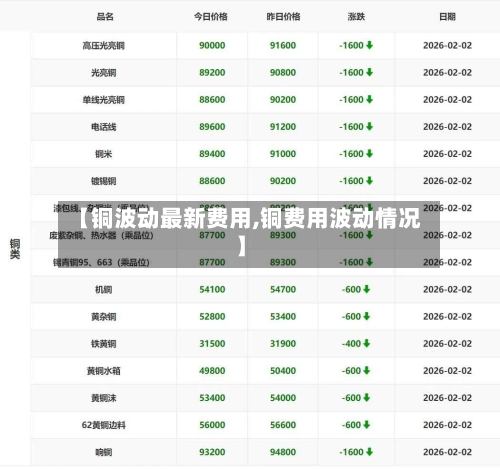Click the down arrow in 电话线 row
The height and width of the screenshot is (469, 500).
click(369, 127)
